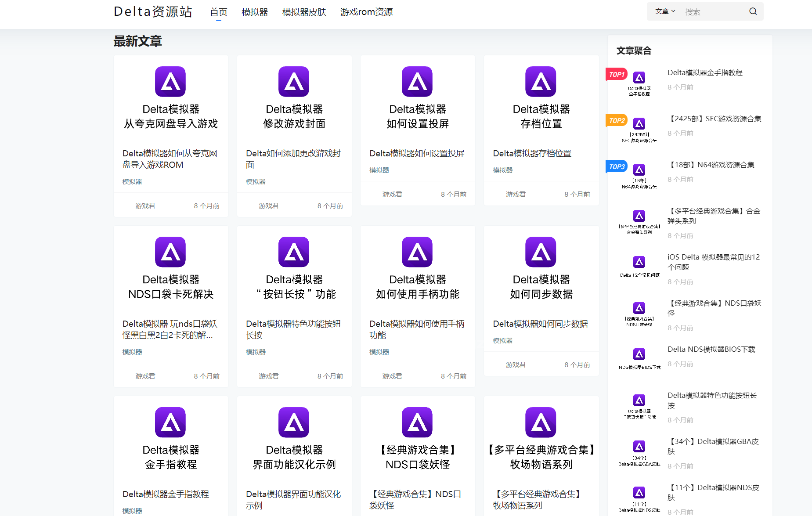Open the 模拟器 nav menu item

[255, 12]
